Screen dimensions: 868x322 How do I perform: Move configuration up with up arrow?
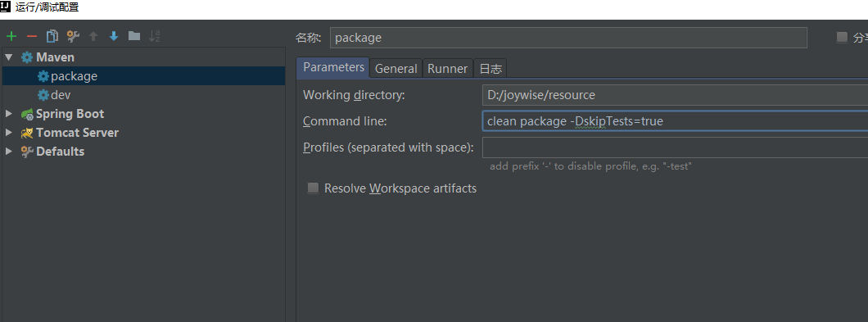point(93,37)
